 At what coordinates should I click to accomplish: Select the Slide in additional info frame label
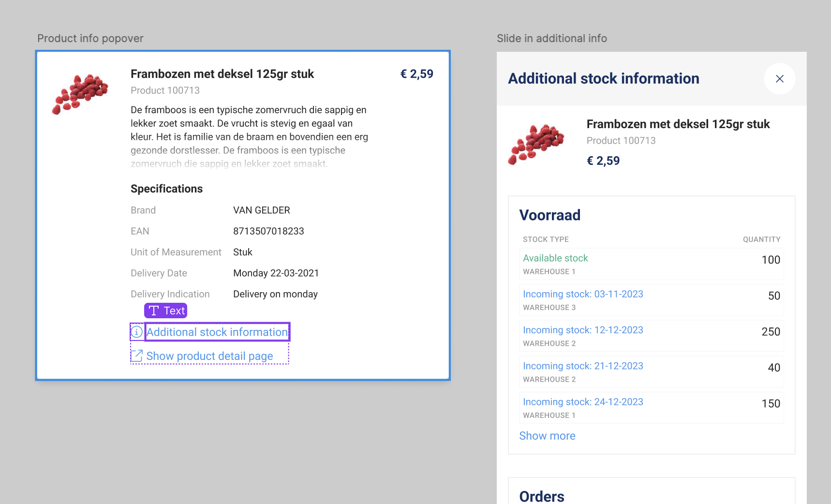(551, 38)
